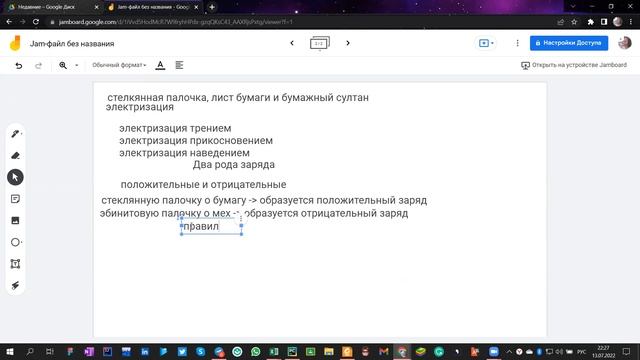Viewport: 640px width, 360px height.
Task: Select the line starting with стелкянная палочка
Action: [x=238, y=98]
